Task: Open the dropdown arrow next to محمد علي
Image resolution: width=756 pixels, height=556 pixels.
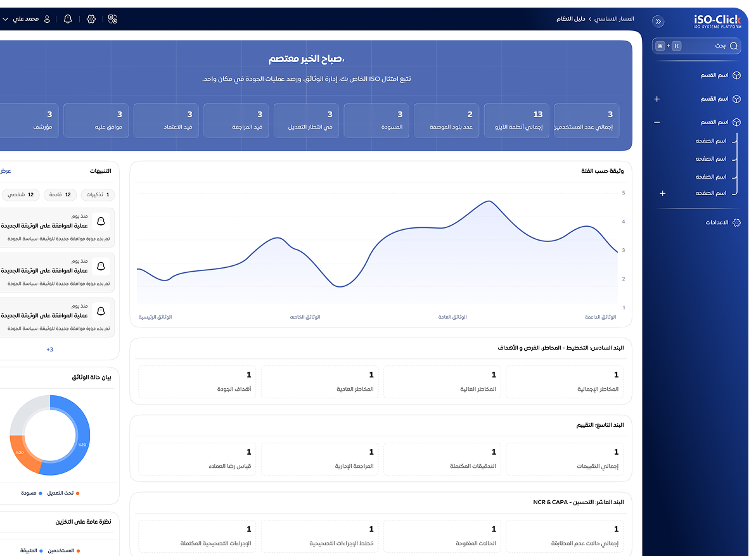Action: [5, 19]
